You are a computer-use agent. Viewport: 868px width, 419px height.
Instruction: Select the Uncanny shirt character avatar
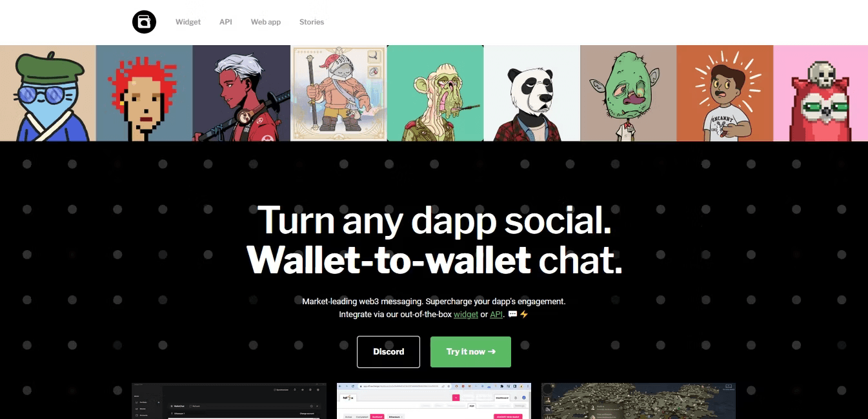pyautogui.click(x=725, y=93)
